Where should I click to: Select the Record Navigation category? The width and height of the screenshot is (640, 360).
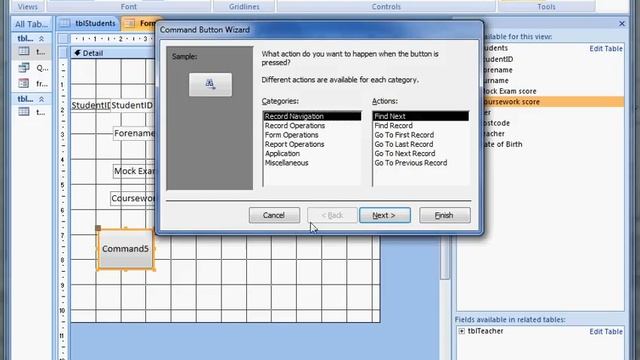pos(312,116)
